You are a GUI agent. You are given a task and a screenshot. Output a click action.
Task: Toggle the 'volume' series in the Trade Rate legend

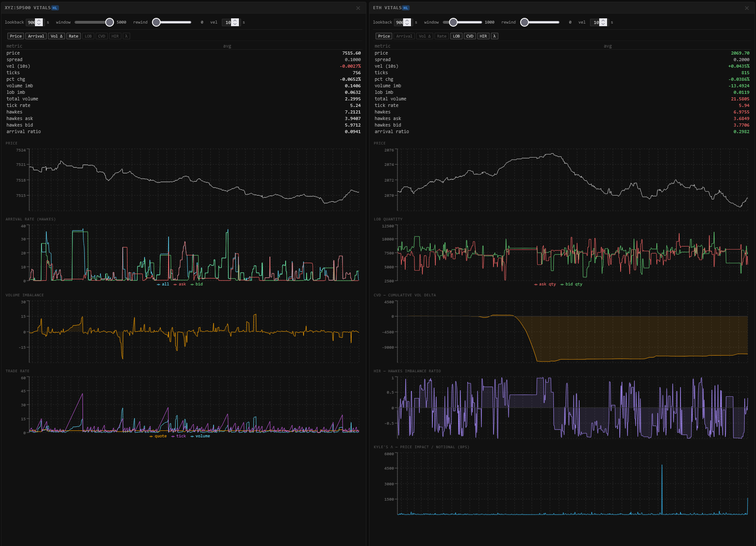point(200,436)
